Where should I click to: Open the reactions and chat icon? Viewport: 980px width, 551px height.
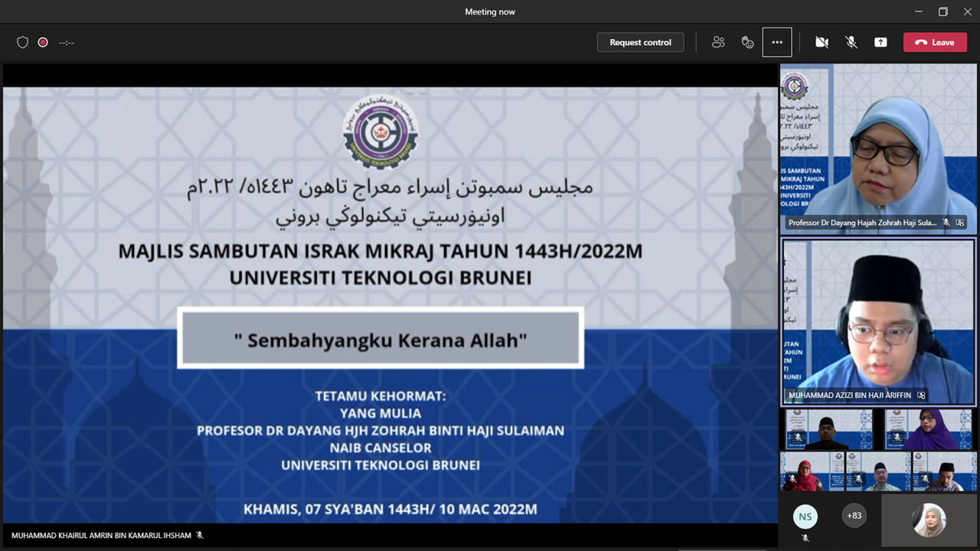[748, 42]
